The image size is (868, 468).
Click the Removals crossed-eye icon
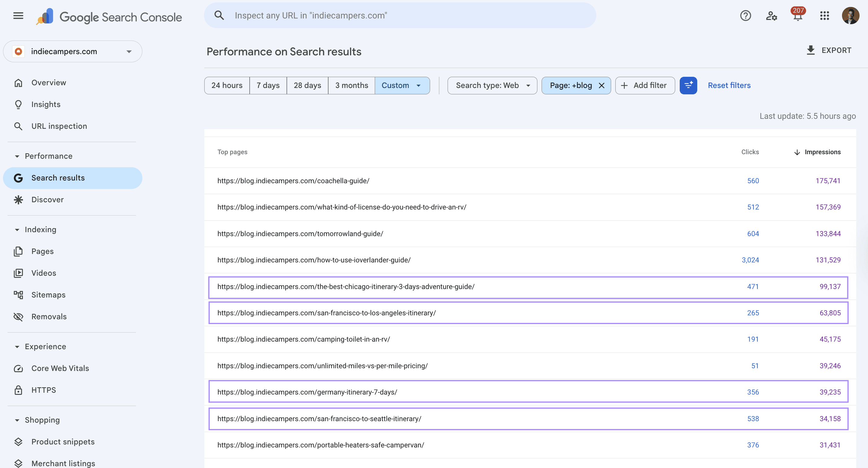[x=18, y=317]
